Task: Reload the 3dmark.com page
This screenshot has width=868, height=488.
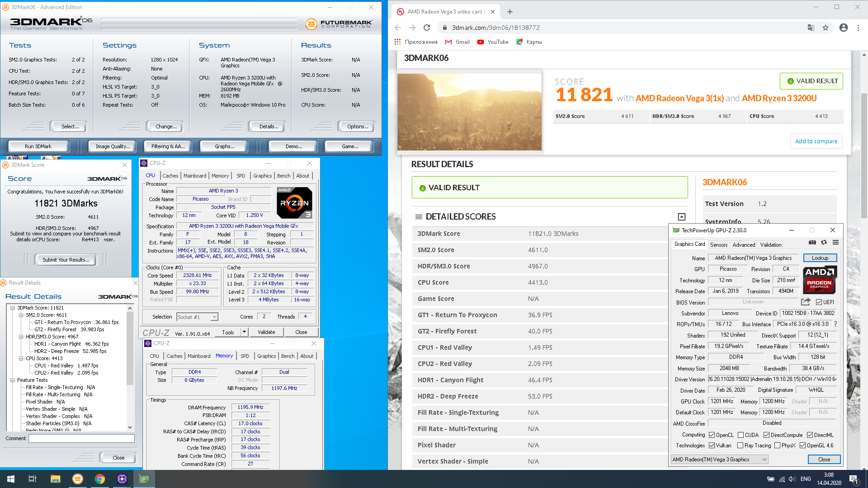Action: [426, 28]
